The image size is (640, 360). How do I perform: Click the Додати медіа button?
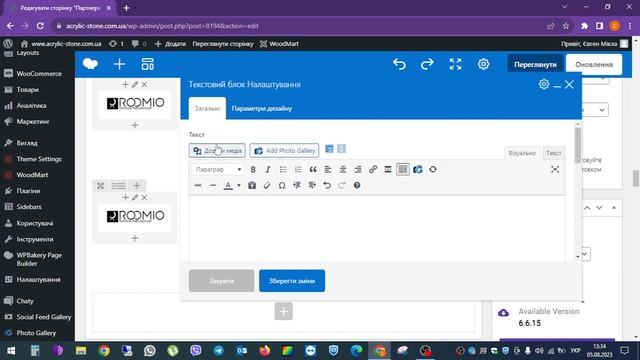(x=217, y=151)
